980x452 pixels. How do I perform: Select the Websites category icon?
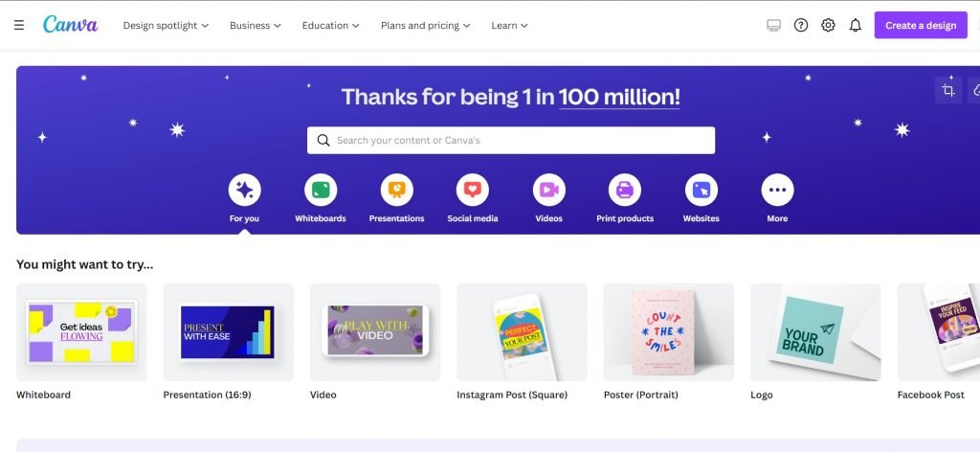701,191
